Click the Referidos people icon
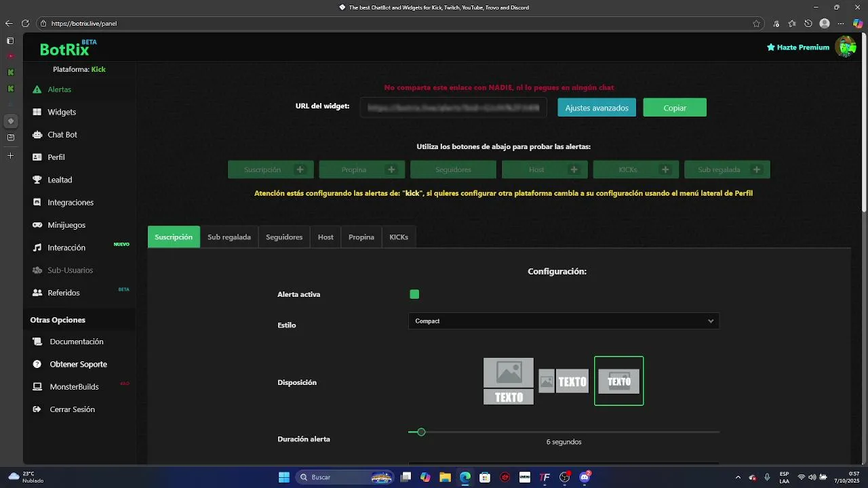The height and width of the screenshot is (488, 868). pyautogui.click(x=37, y=293)
